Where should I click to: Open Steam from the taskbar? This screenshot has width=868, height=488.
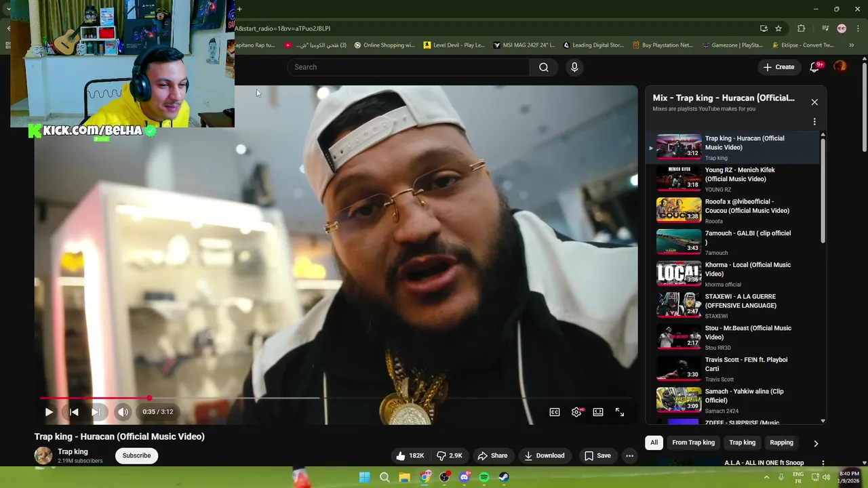pyautogui.click(x=504, y=477)
